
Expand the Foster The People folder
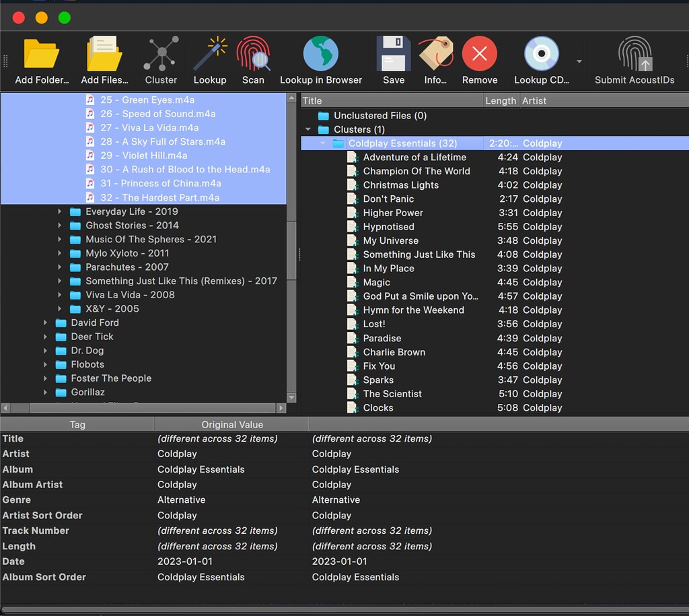(x=45, y=378)
